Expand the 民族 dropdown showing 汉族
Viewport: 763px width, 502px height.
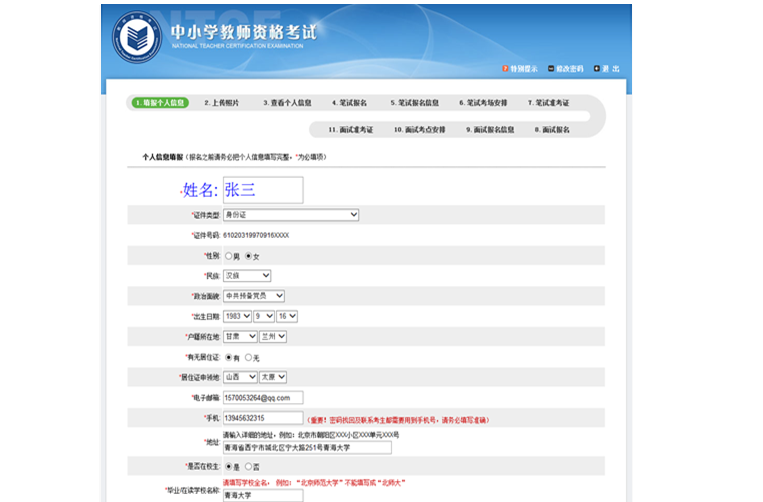point(247,276)
